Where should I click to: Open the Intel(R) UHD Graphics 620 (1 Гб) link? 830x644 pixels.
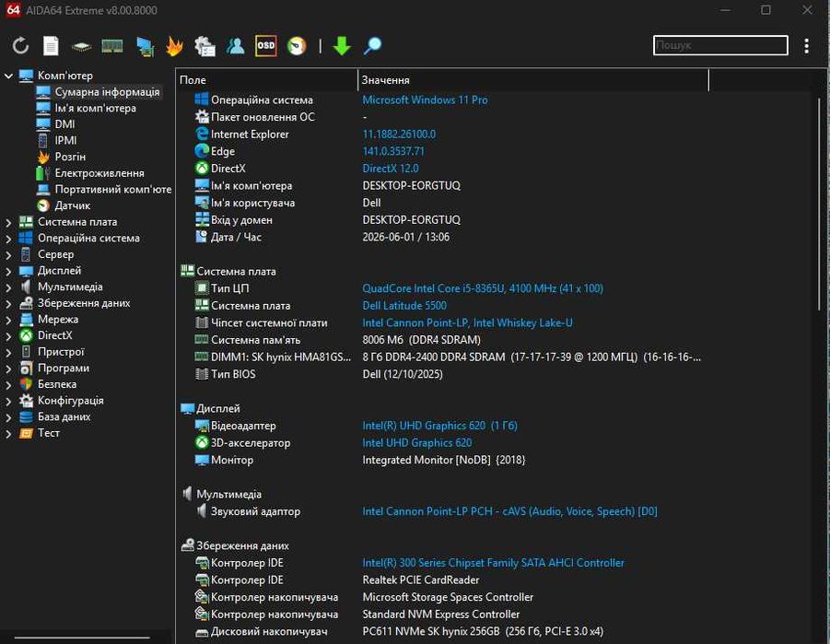[x=440, y=426]
